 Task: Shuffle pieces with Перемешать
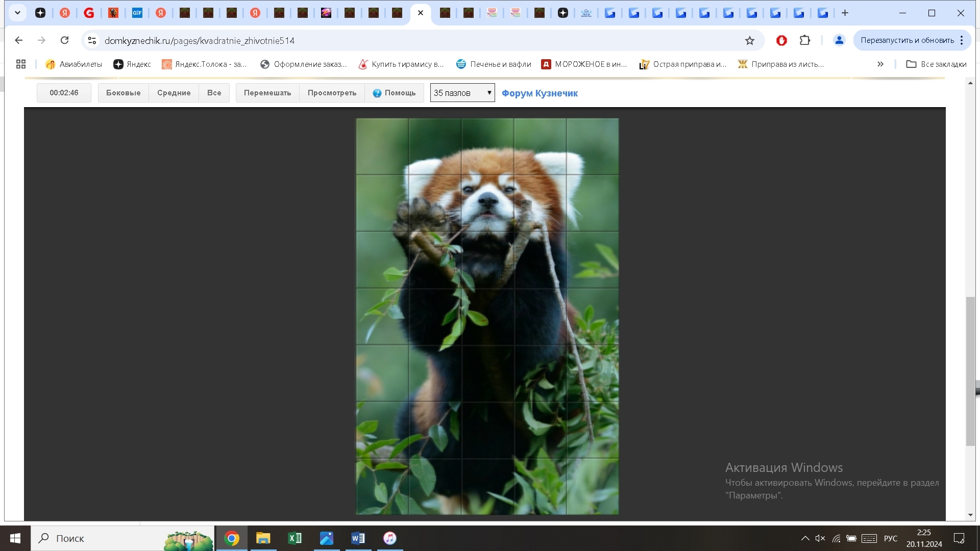[267, 93]
